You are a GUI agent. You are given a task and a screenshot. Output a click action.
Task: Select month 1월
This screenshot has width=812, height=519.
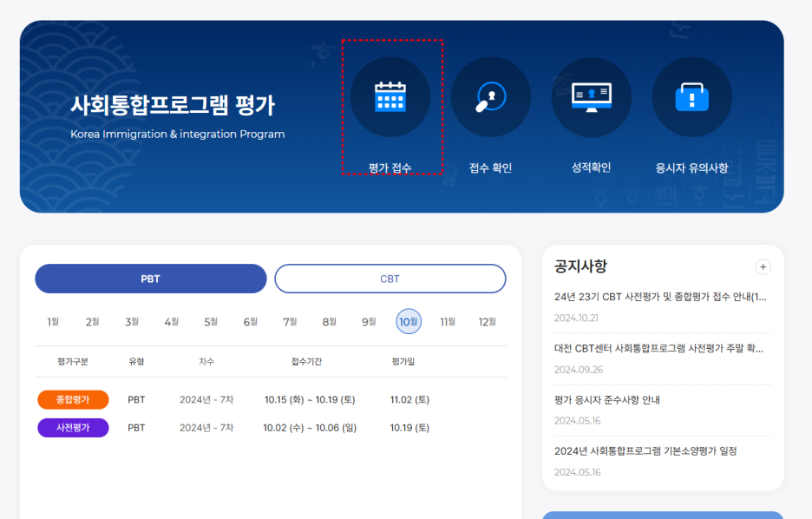click(53, 322)
